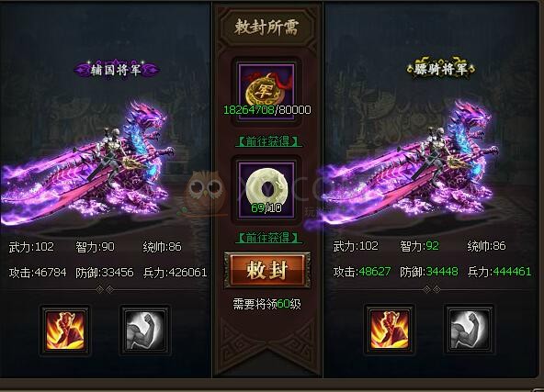Viewport: 544px width, 392px height.
Task: Click the green 攻击:48627 stat
Action: (362, 272)
